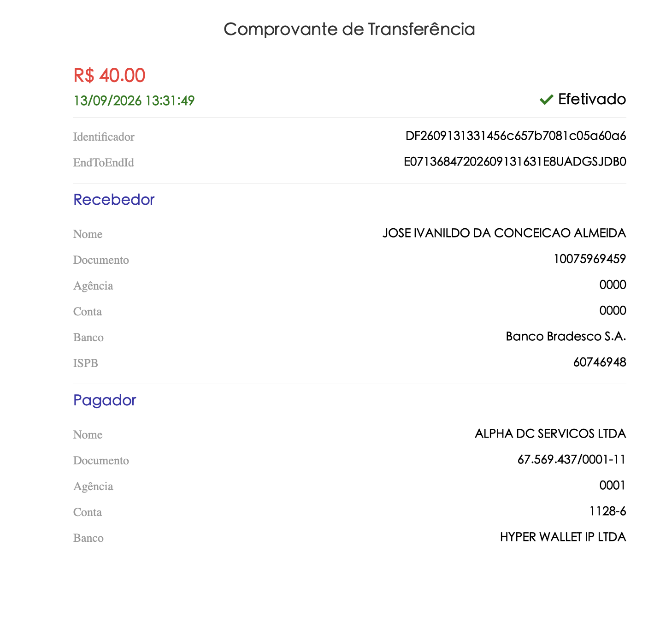The image size is (672, 617).
Task: Select Banco Bradesco S.A. text
Action: point(566,336)
